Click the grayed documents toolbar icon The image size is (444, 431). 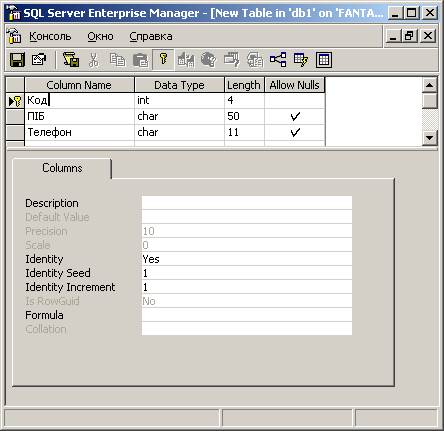point(255,60)
